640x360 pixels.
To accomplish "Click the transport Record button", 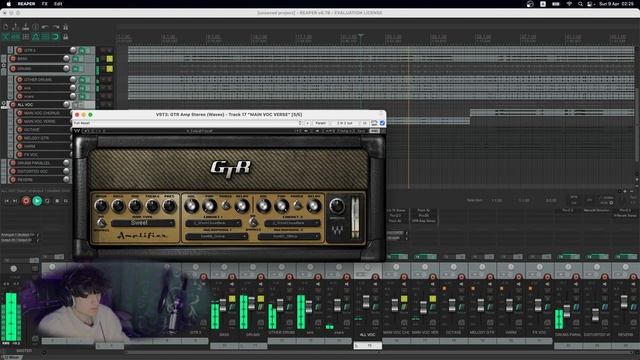I will click(26, 201).
